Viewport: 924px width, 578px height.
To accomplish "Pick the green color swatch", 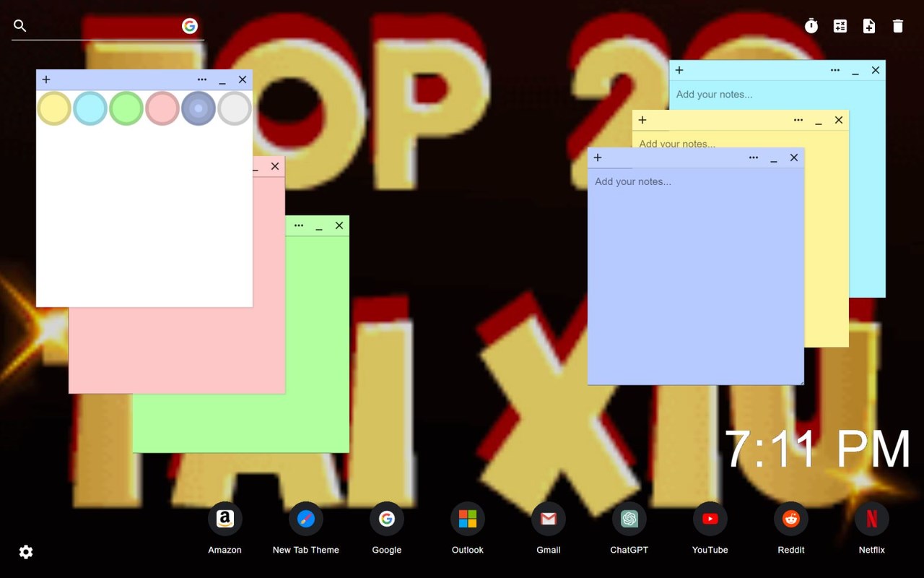I will pos(126,108).
